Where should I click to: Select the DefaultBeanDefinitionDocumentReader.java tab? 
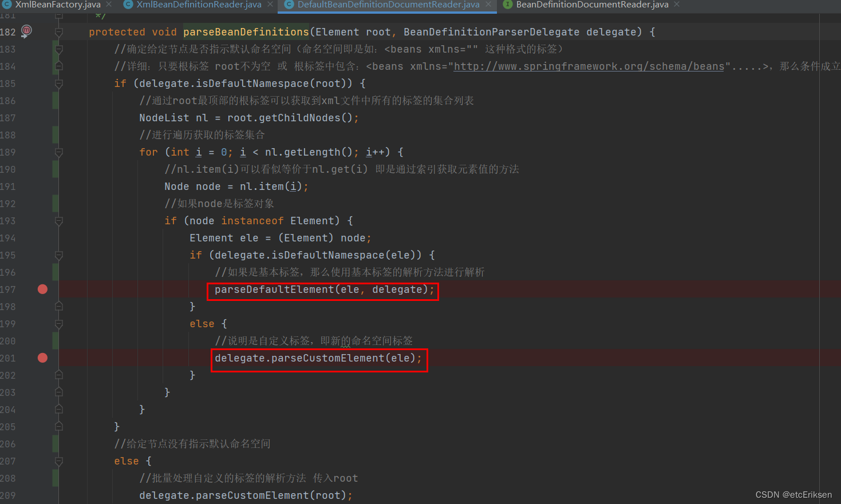tap(388, 5)
